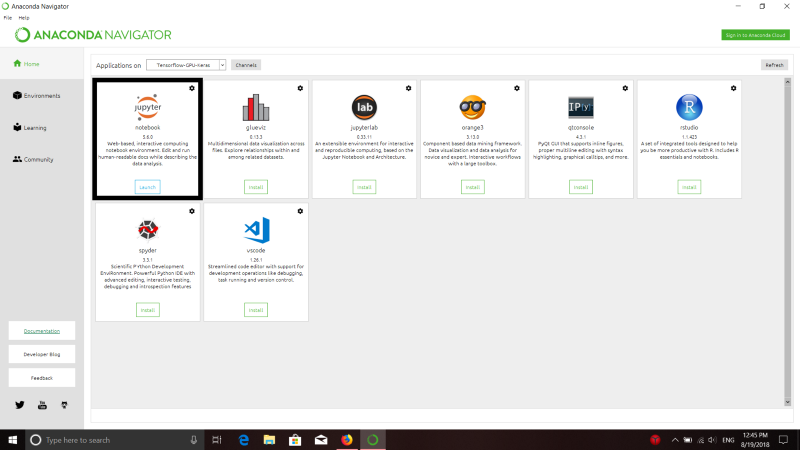Open the YouTube icon in sidebar

pos(42,405)
